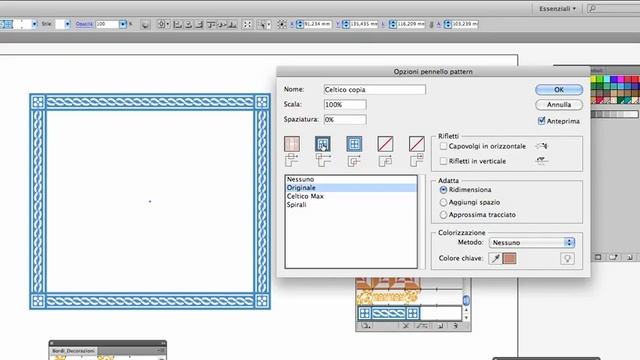Click the Annulla cancel button
Viewport: 640px width, 360px height.
[x=559, y=105]
